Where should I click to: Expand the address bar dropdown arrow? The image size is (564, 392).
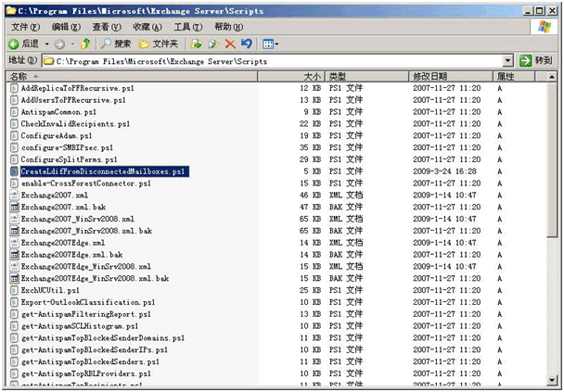(x=507, y=61)
